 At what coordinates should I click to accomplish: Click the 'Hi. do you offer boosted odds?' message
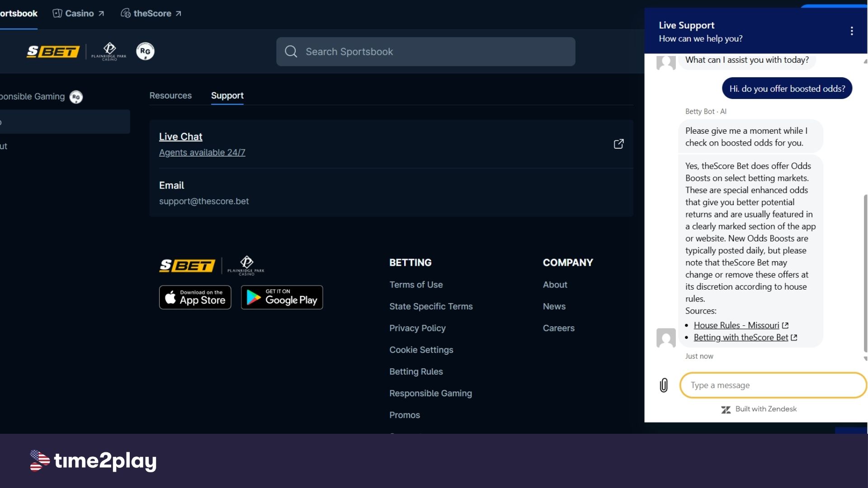(787, 89)
